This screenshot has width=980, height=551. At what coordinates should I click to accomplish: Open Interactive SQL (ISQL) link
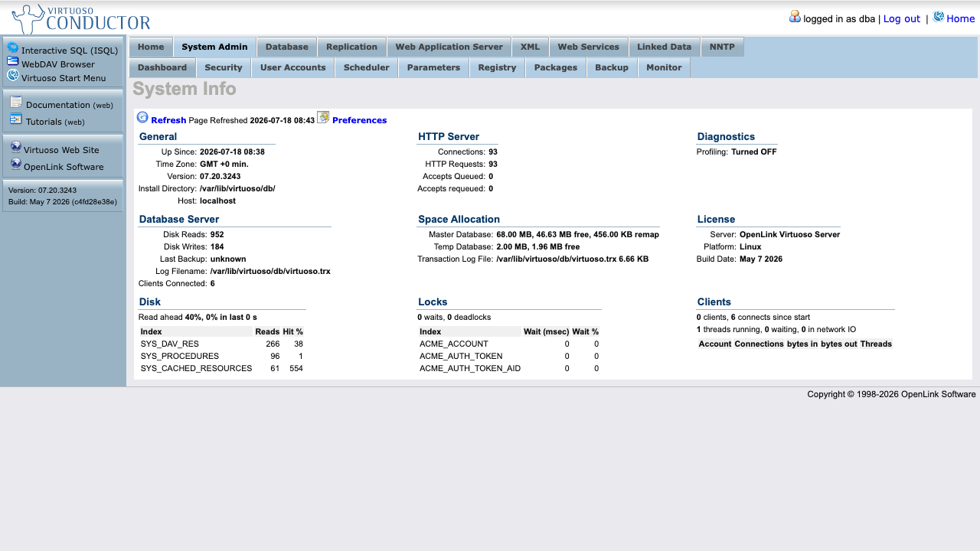(70, 51)
